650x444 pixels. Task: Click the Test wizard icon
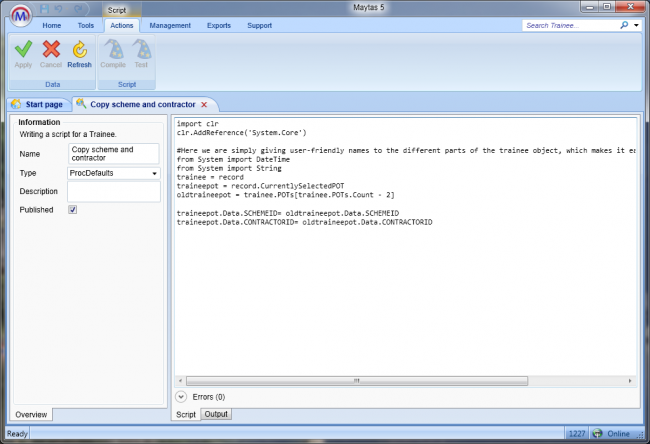(142, 49)
